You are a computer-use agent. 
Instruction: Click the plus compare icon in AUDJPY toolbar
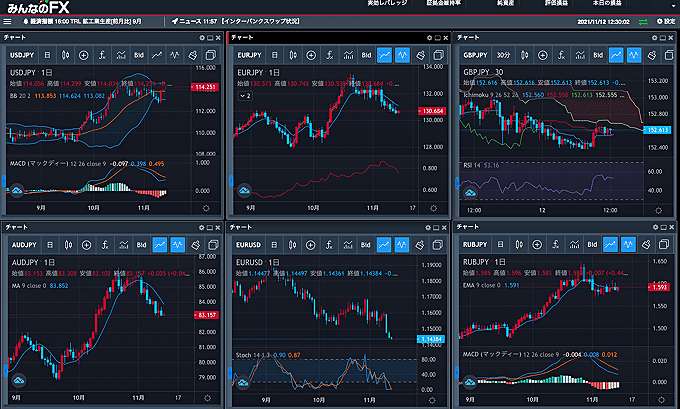pyautogui.click(x=86, y=245)
